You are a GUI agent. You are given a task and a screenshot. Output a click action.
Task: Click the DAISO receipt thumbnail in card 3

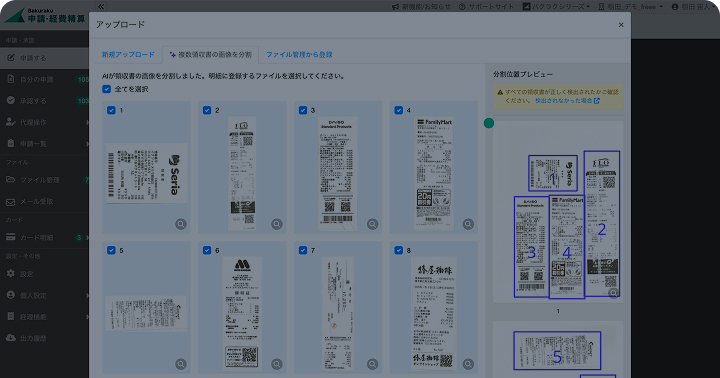338,173
